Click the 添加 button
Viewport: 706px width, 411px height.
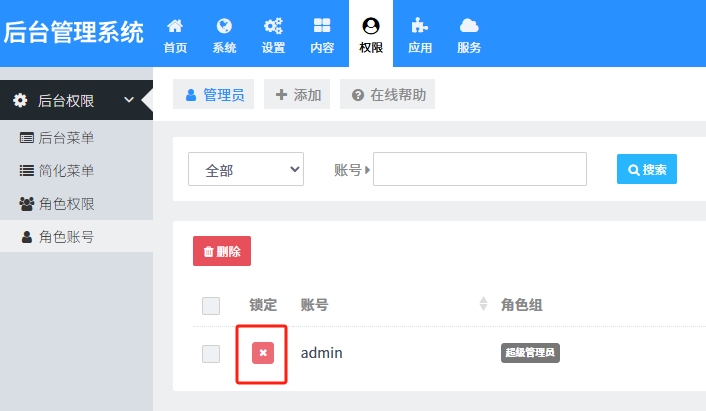297,95
